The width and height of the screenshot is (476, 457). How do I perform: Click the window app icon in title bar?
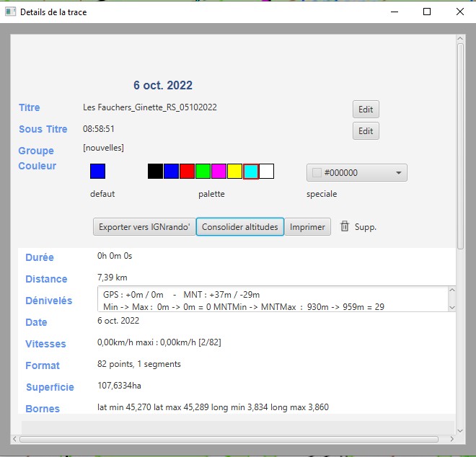click(x=10, y=12)
